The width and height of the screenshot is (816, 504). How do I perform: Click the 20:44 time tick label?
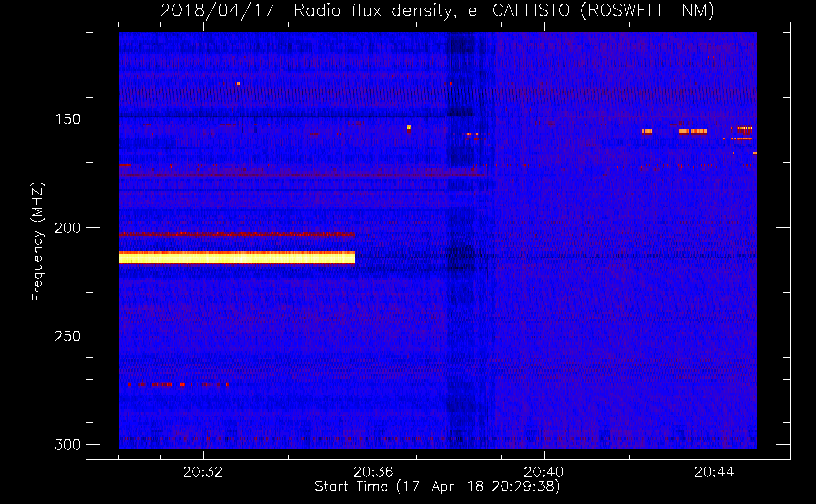click(714, 472)
